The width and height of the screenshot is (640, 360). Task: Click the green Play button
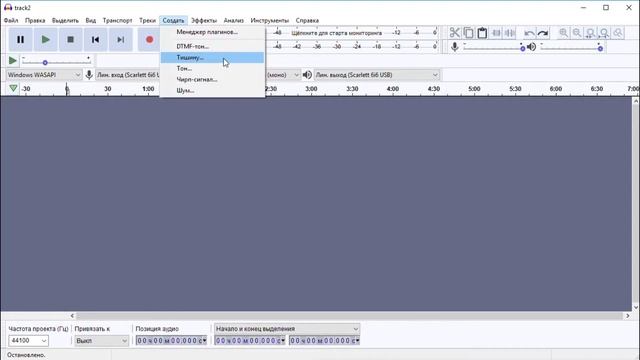pyautogui.click(x=46, y=40)
